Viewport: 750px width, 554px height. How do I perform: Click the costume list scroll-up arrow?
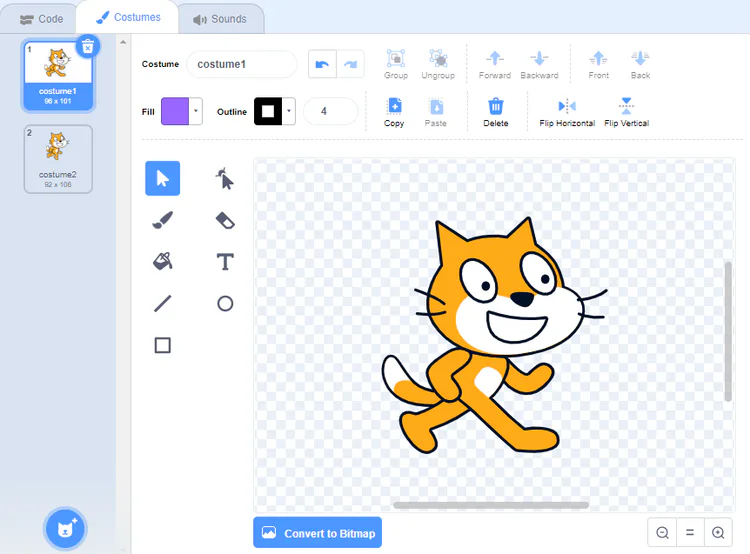(x=123, y=42)
